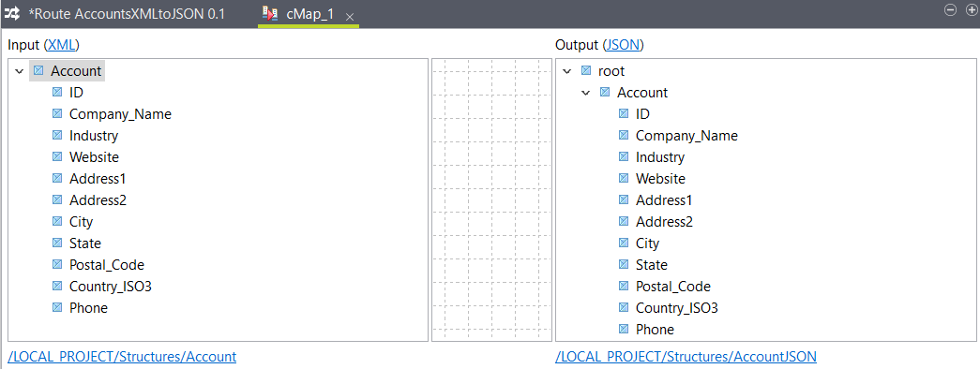
Task: Select the input State label
Action: (x=85, y=244)
